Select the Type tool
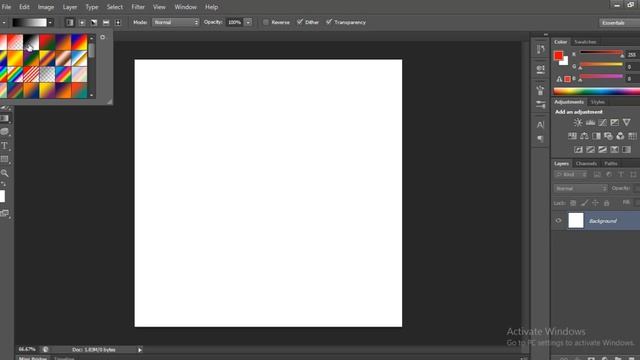Screen dimensions: 640x360 tap(4, 146)
